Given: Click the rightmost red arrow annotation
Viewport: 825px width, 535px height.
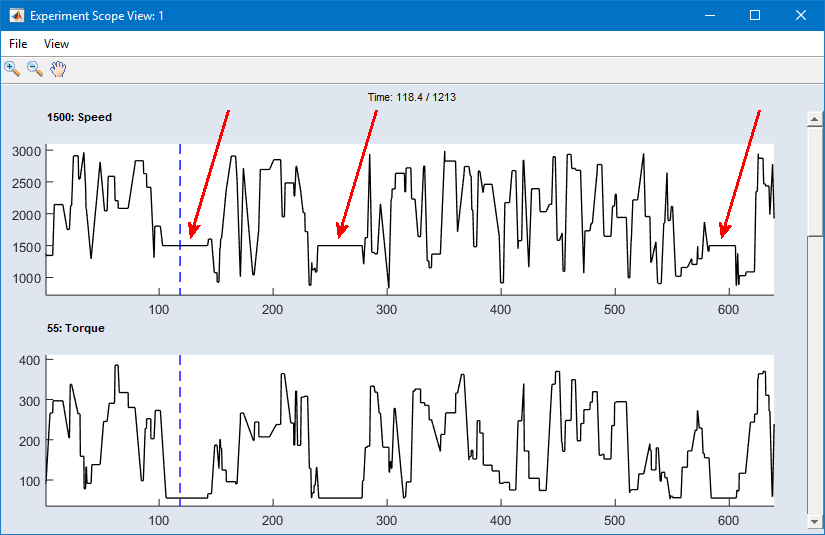Looking at the screenshot, I should (741, 175).
